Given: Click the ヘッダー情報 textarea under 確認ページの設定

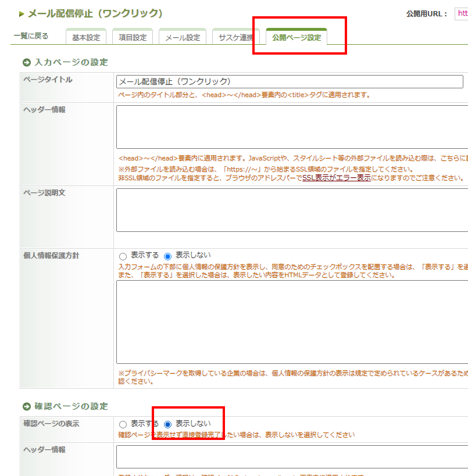Looking at the screenshot, I should (292, 457).
